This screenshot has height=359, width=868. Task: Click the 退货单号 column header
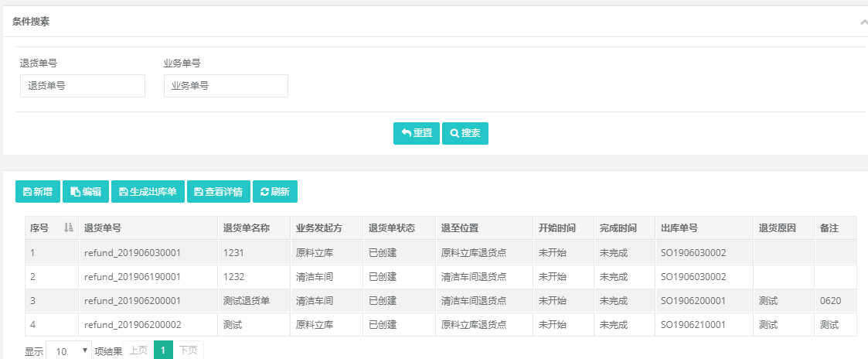148,227
